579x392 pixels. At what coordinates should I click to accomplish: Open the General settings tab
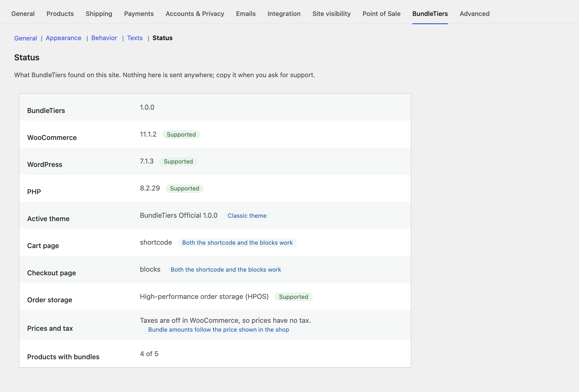click(23, 14)
